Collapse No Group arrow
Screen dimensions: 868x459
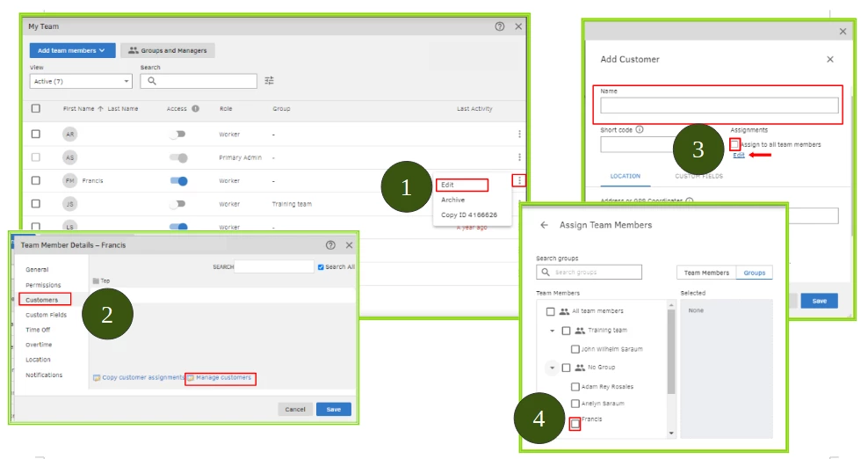point(552,368)
